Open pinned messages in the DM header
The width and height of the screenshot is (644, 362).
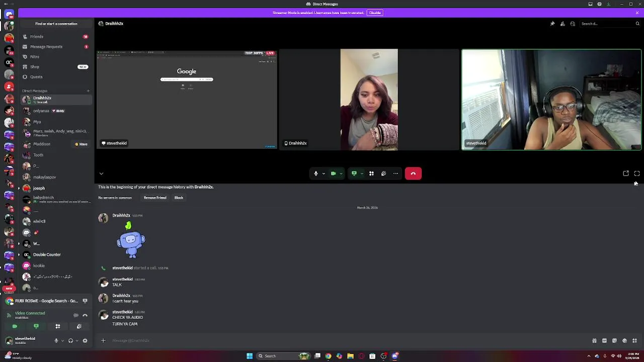[552, 24]
